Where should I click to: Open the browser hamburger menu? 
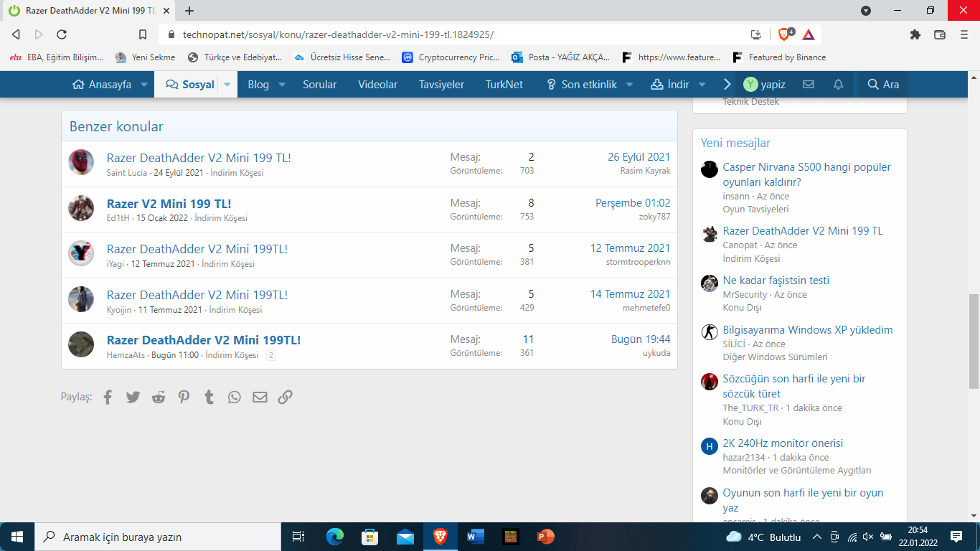tap(963, 34)
